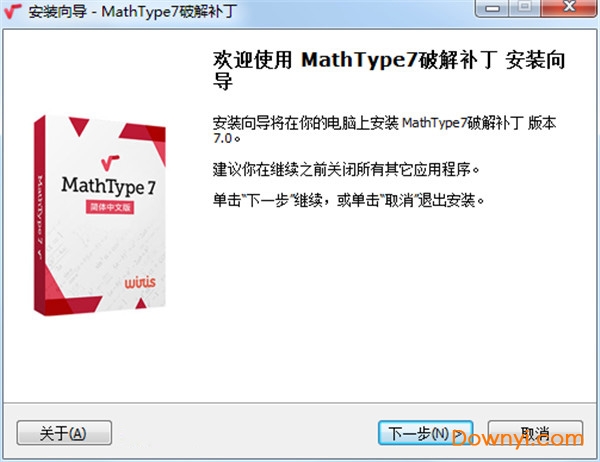600x462 pixels.
Task: Click the title bar text 安装向导 - MathType7破解补丁
Action: point(133,11)
